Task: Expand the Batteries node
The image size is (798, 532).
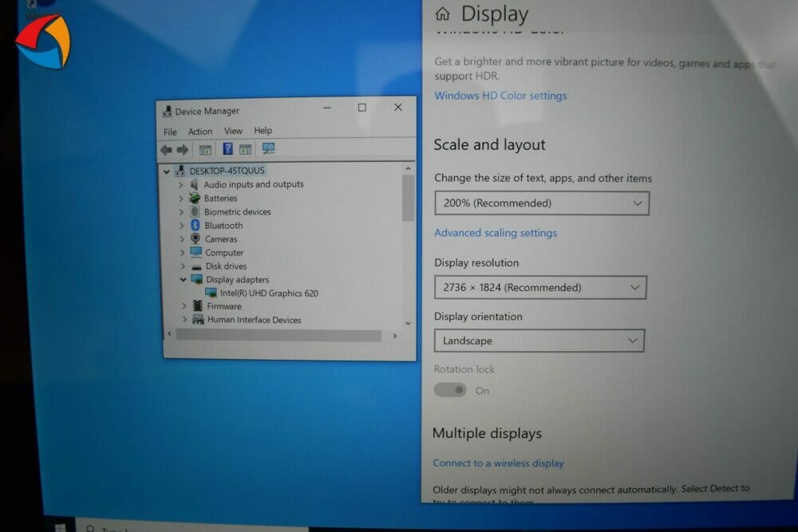Action: [181, 199]
